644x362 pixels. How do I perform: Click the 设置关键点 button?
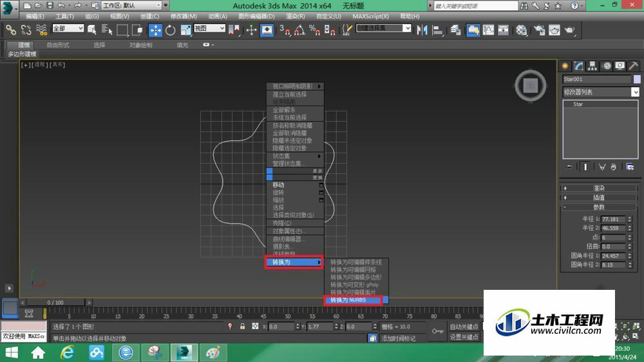464,337
